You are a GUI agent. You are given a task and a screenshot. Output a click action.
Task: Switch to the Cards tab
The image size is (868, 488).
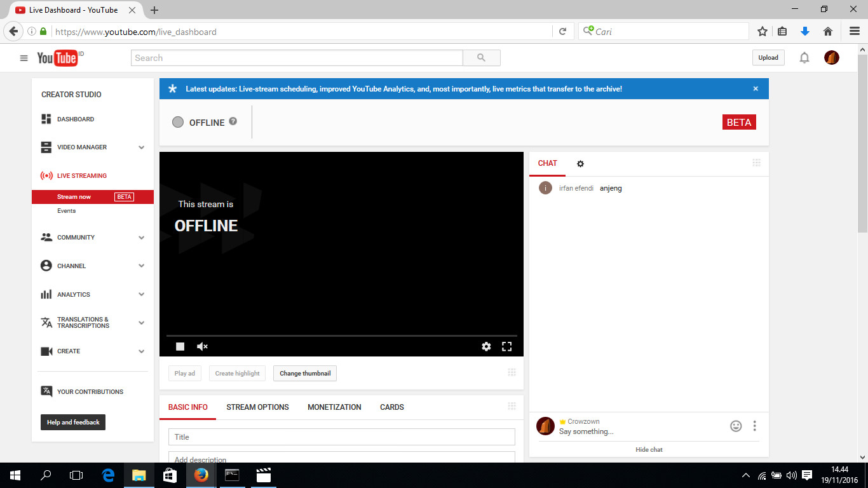[x=392, y=407]
